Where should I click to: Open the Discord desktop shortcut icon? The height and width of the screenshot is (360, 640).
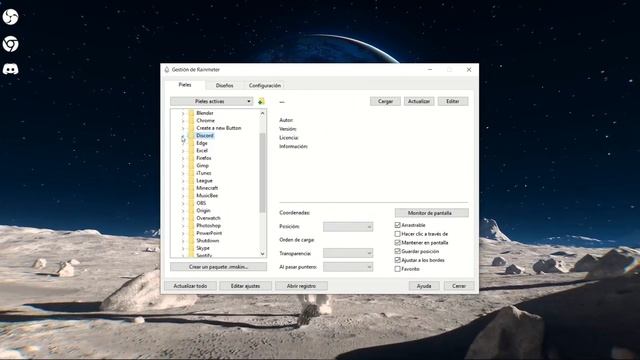[x=10, y=69]
